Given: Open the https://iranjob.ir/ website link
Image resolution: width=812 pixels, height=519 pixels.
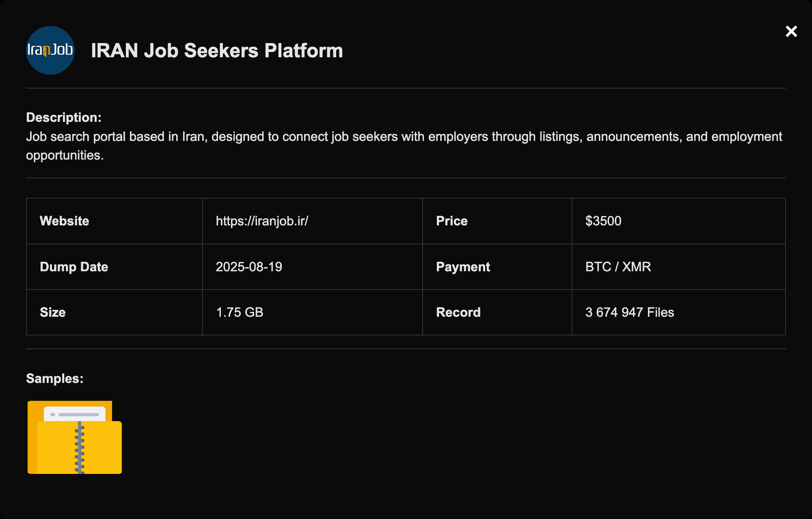Looking at the screenshot, I should [x=262, y=221].
